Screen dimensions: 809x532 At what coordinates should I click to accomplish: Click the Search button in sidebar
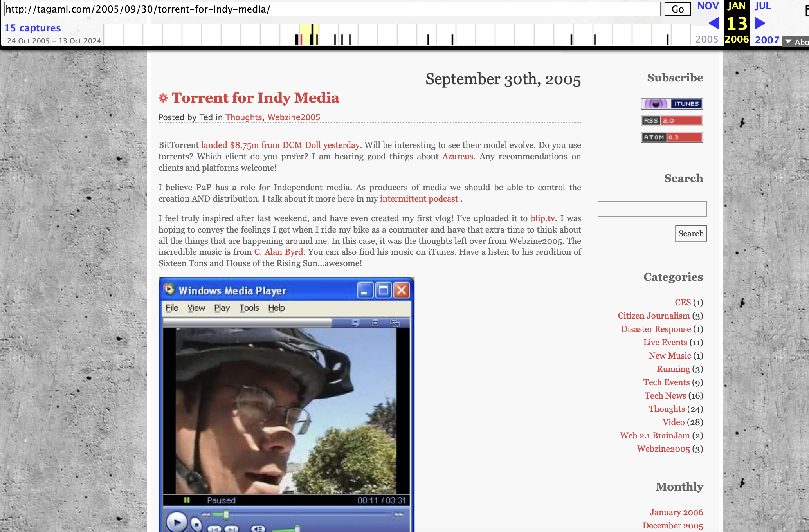click(x=690, y=233)
